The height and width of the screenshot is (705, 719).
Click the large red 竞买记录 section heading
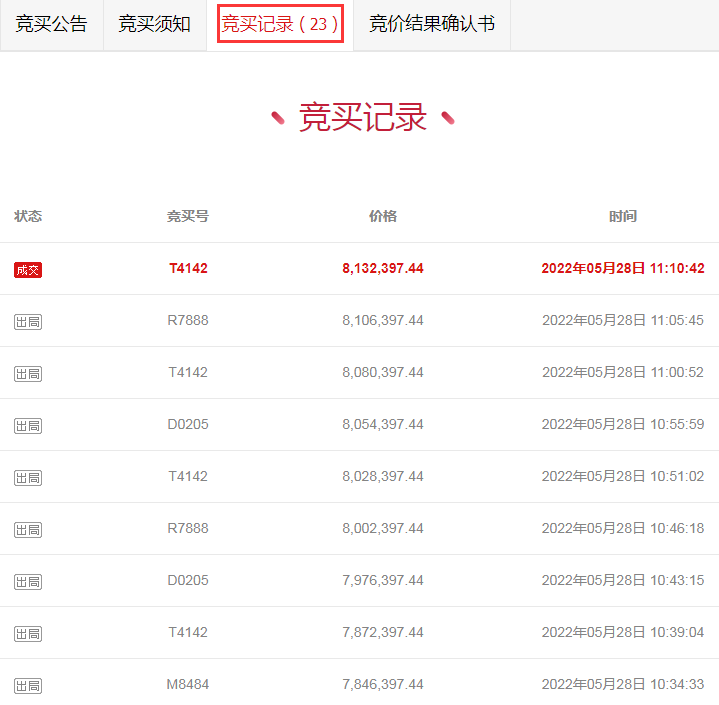click(x=363, y=117)
